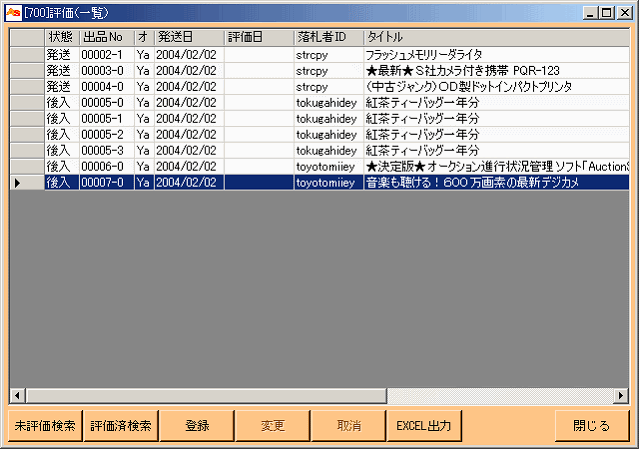
Task: Click the 未評価検索 button
Action: (45, 426)
